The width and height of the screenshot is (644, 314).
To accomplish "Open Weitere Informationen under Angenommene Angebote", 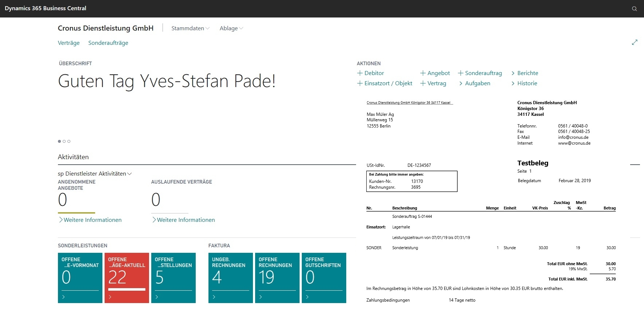I will [90, 220].
